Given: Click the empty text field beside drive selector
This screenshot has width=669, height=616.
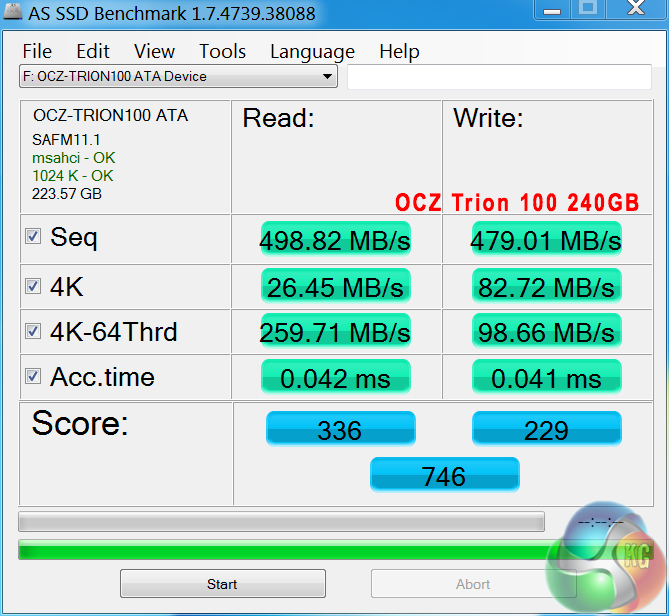Looking at the screenshot, I should coord(500,77).
